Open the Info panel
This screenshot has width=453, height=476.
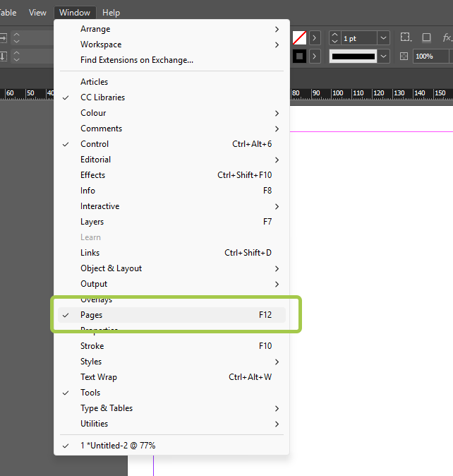[x=171, y=191]
